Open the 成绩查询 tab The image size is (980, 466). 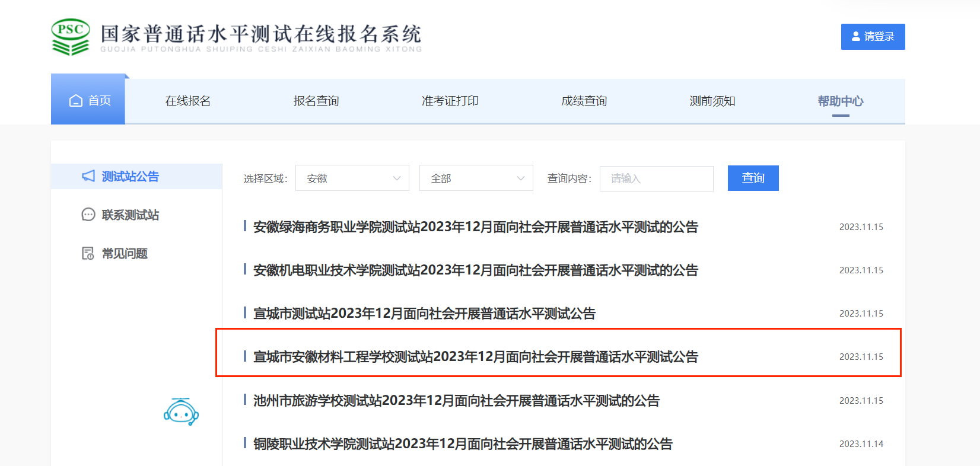[x=584, y=101]
